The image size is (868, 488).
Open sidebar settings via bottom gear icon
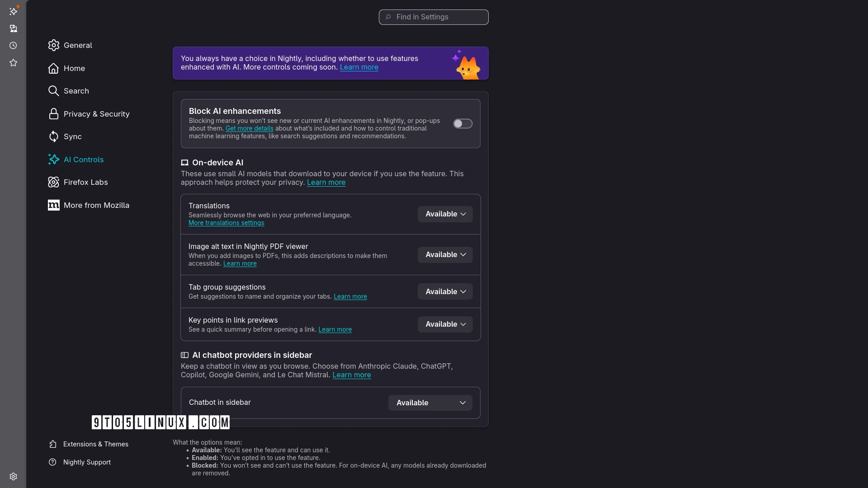click(x=14, y=476)
